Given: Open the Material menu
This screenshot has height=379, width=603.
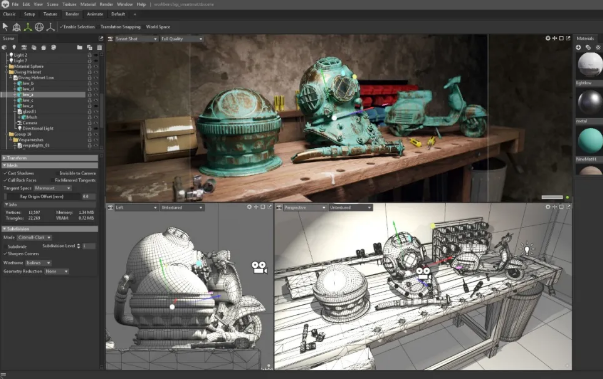Looking at the screenshot, I should coord(88,5).
